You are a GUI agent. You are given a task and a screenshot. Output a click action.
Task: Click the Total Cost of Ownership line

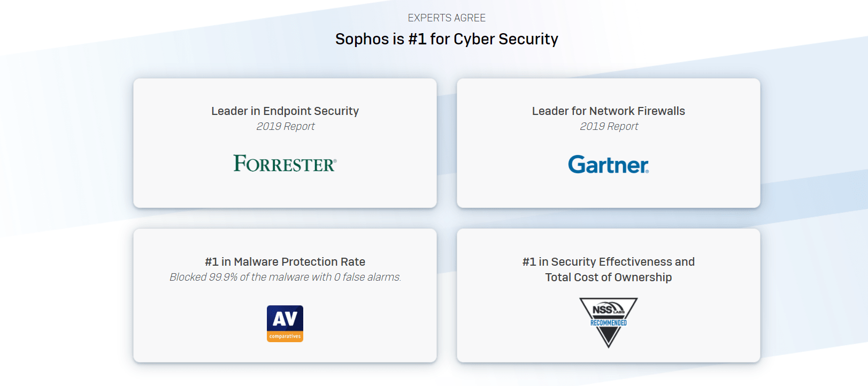pyautogui.click(x=609, y=277)
